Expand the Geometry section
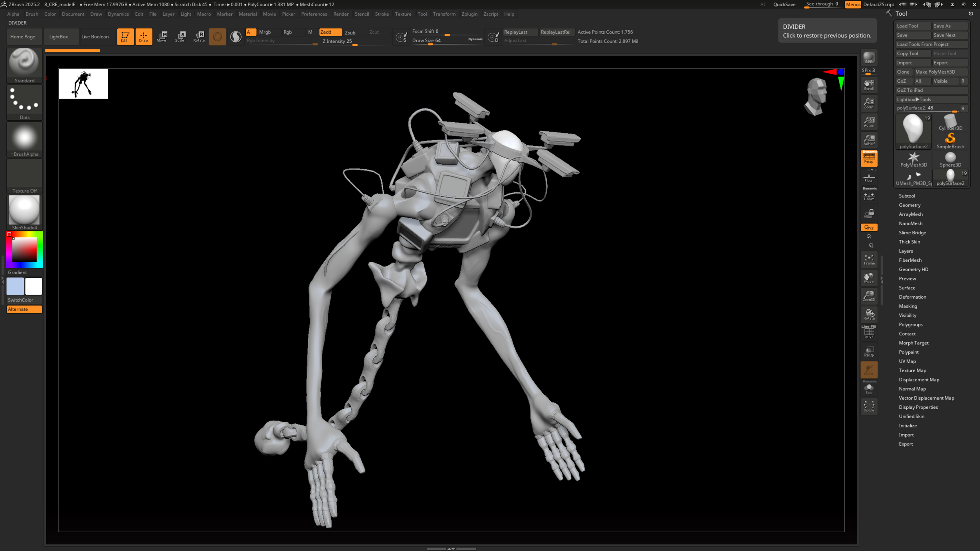 pyautogui.click(x=909, y=205)
